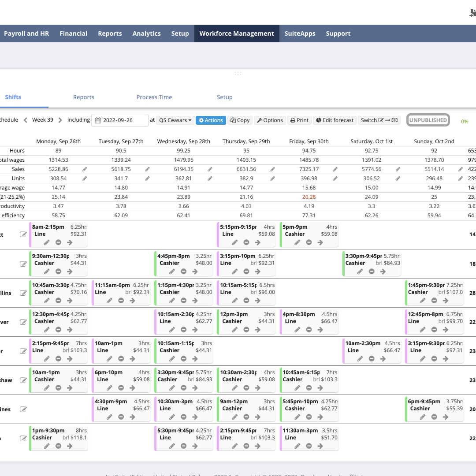Viewport: 476px width, 476px height.
Task: Move the Thursday 5:15pm-9:15pm shift with the arrow
Action: click(257, 242)
